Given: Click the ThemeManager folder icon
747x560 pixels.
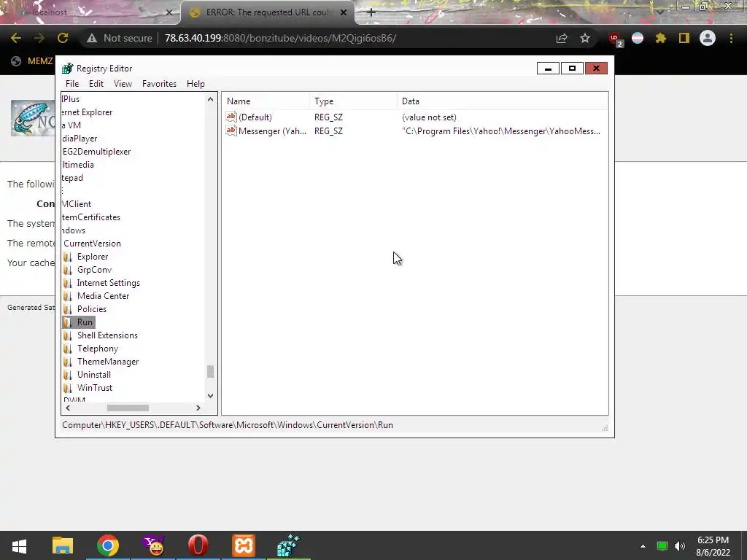Looking at the screenshot, I should (68, 362).
